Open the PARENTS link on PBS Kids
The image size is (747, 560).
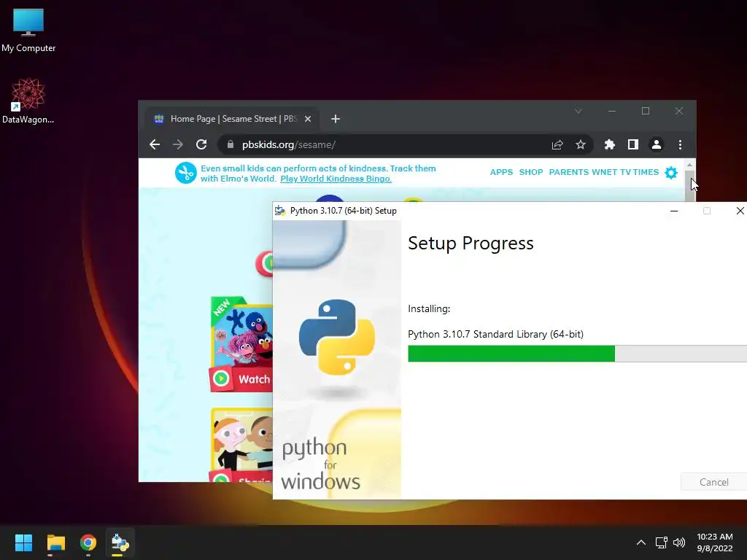(569, 172)
